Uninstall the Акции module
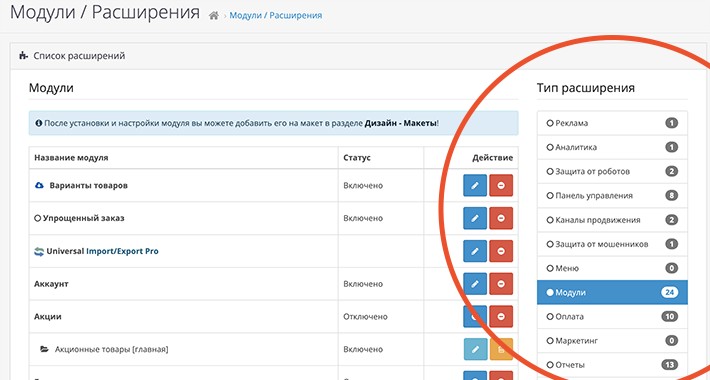710x380 pixels. point(501,317)
